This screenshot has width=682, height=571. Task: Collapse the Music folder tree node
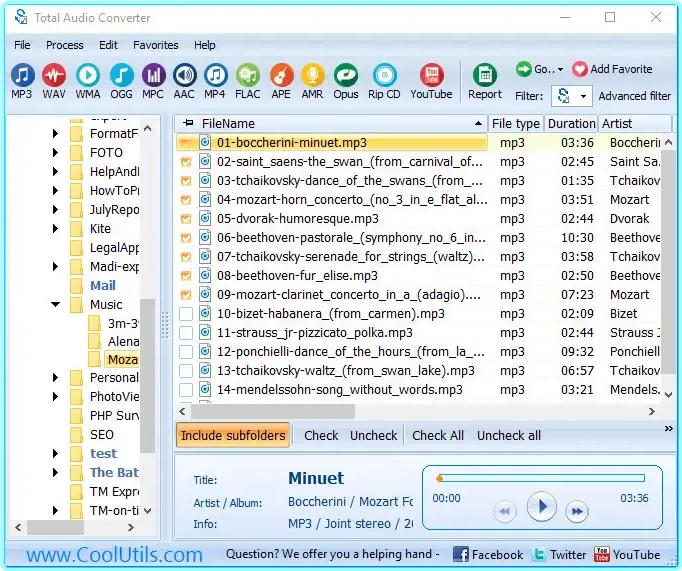55,304
